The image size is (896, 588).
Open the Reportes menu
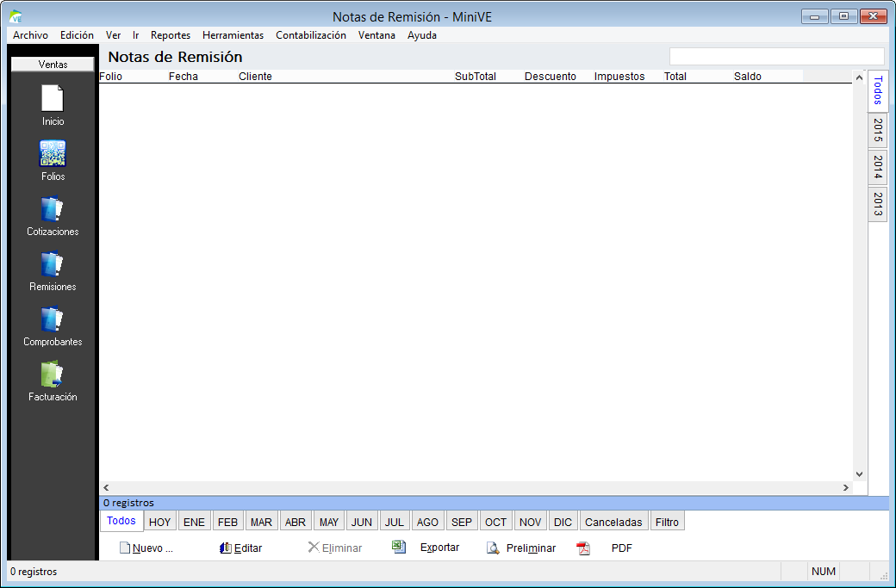click(x=171, y=35)
